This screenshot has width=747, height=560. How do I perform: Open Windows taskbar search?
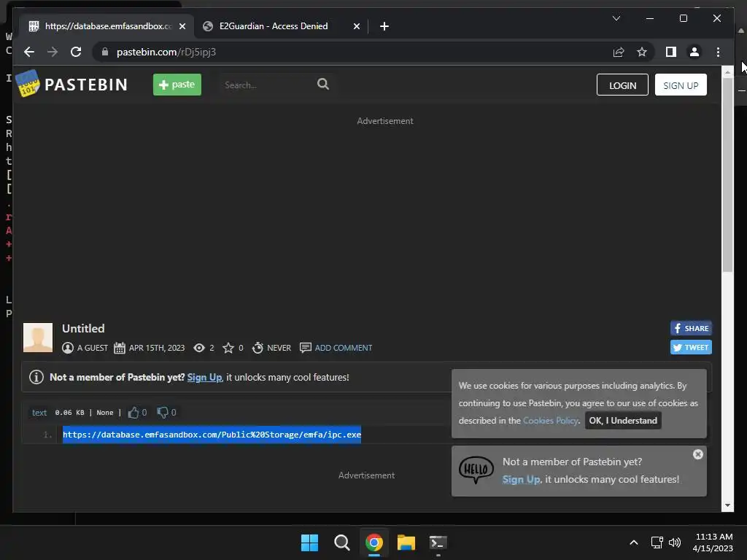coord(341,542)
